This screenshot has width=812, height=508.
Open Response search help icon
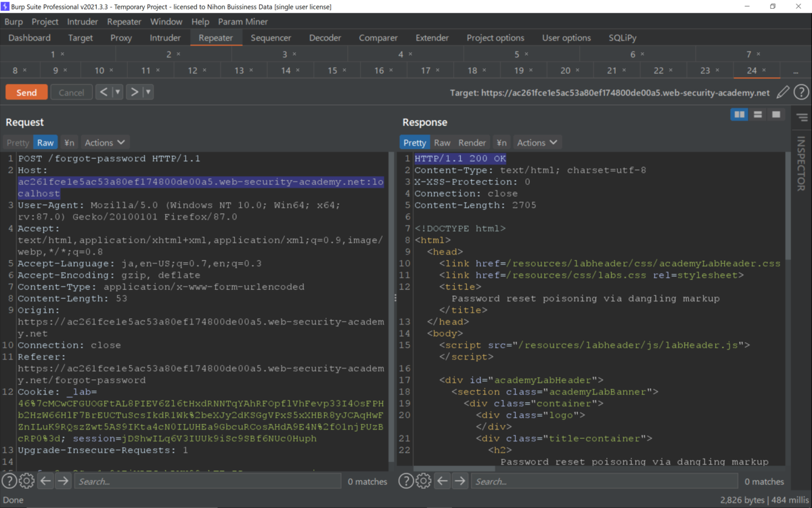(x=406, y=481)
